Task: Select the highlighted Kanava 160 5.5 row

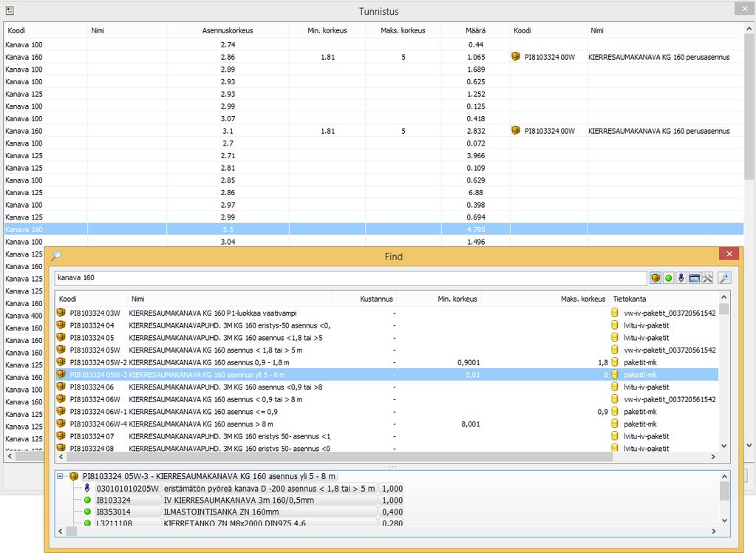Action: (374, 229)
